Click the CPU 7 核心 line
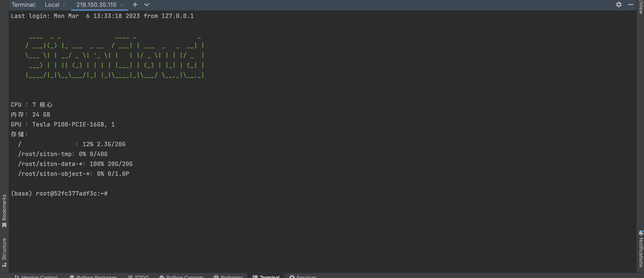Screen dimensions: 644x278 pos(32,104)
